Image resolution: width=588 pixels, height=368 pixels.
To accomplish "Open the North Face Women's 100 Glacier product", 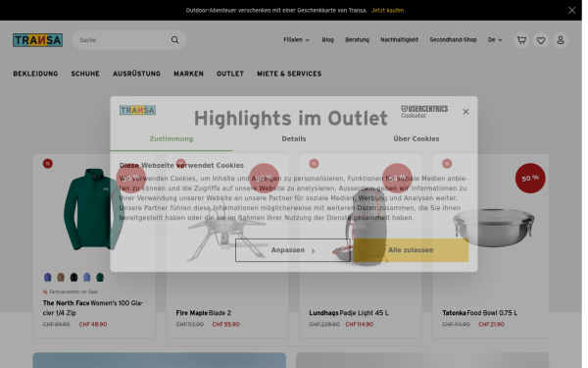I will (x=93, y=308).
